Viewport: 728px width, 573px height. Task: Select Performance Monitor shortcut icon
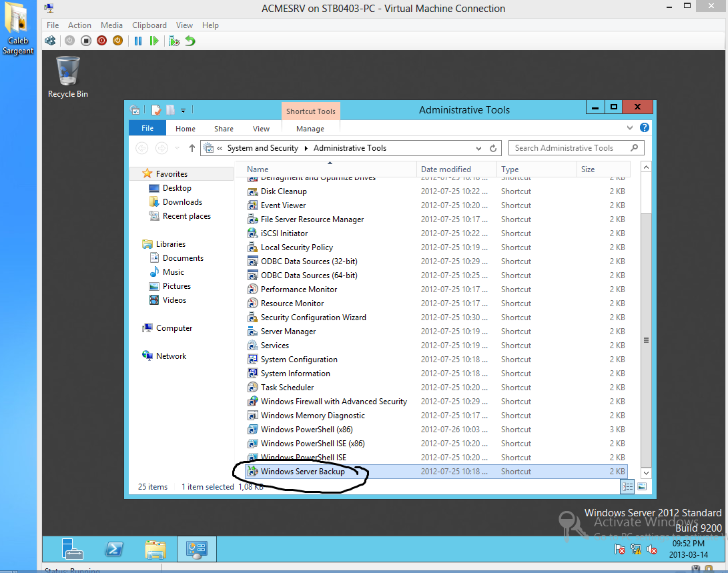252,290
